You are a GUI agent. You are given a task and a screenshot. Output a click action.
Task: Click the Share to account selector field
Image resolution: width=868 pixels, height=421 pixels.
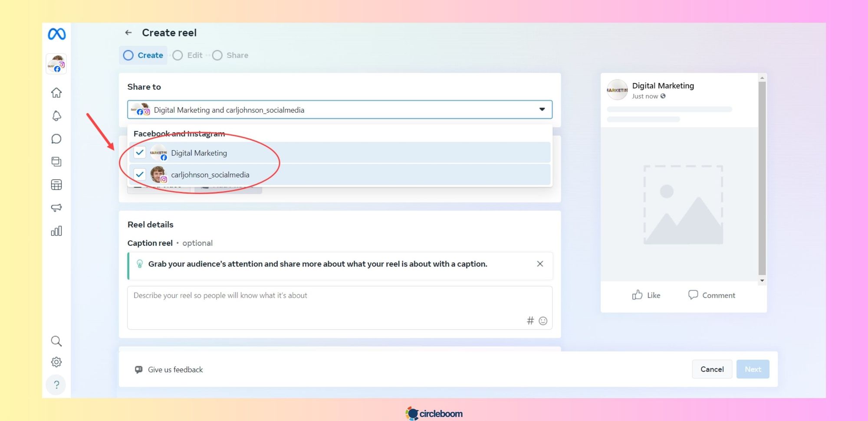(339, 110)
